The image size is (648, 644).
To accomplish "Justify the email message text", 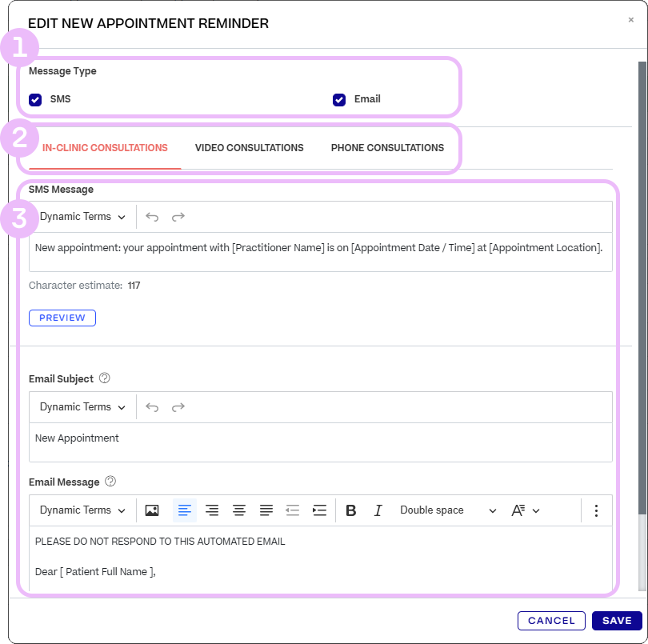I will pyautogui.click(x=266, y=510).
